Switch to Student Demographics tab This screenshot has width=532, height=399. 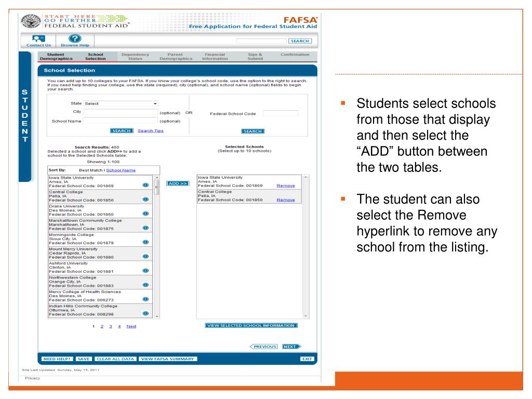coord(56,57)
